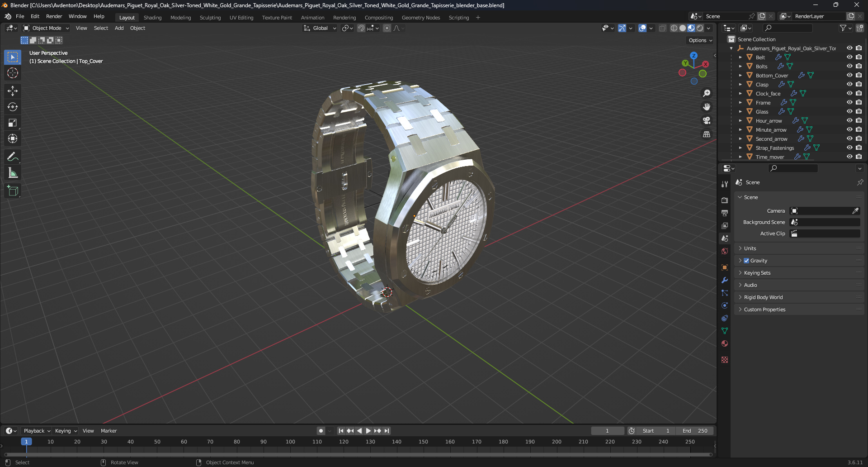Click the Camera eyedropper button
This screenshot has width=868, height=467.
pos(855,211)
